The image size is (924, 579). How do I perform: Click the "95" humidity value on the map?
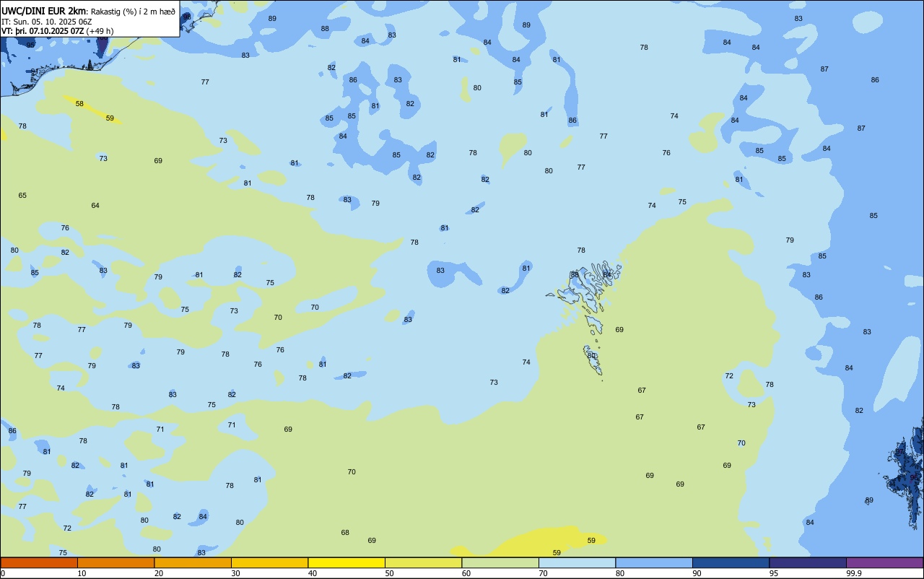pyautogui.click(x=30, y=45)
